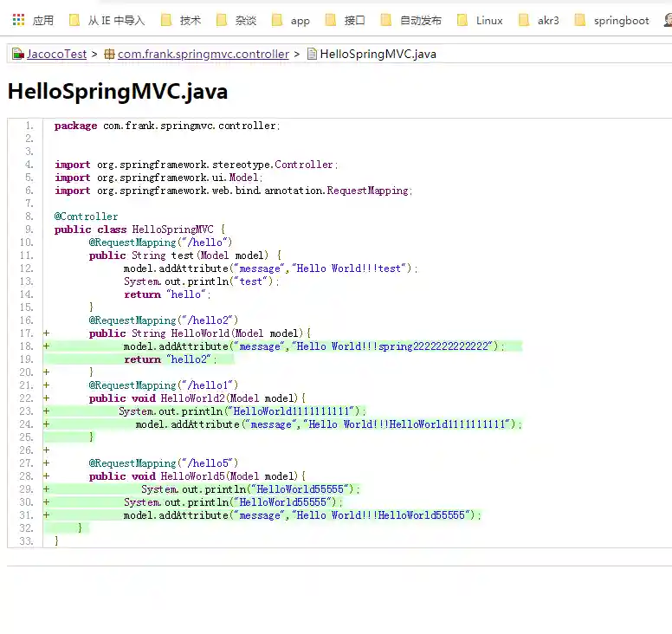Click the JacocoTest report icon in breadcrumb
Image resolution: width=672 pixels, height=634 pixels.
tap(17, 54)
